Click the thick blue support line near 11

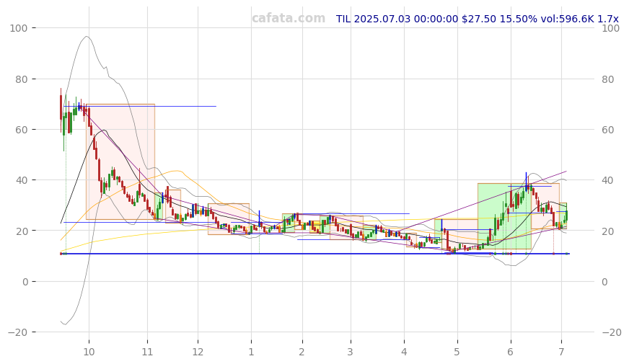(x=315, y=254)
